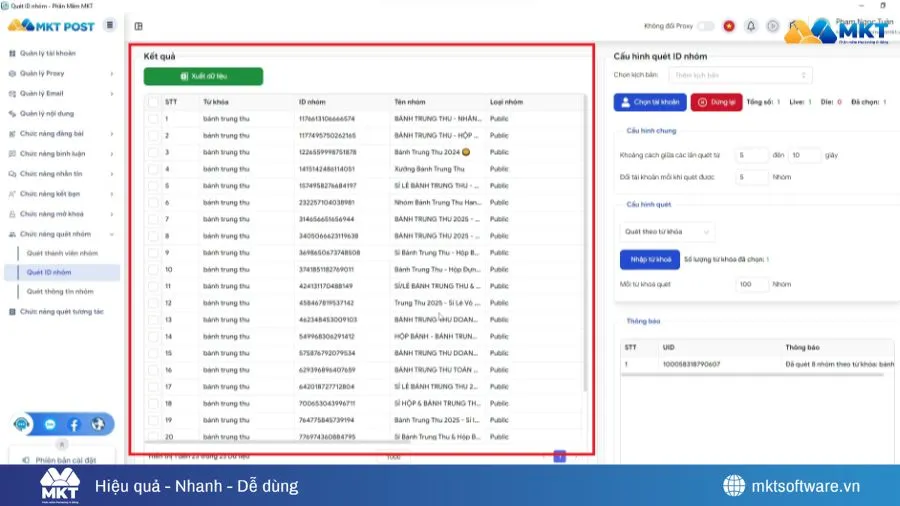Click the Quản lý tài khoản grid icon
The height and width of the screenshot is (506, 900).
click(12, 53)
